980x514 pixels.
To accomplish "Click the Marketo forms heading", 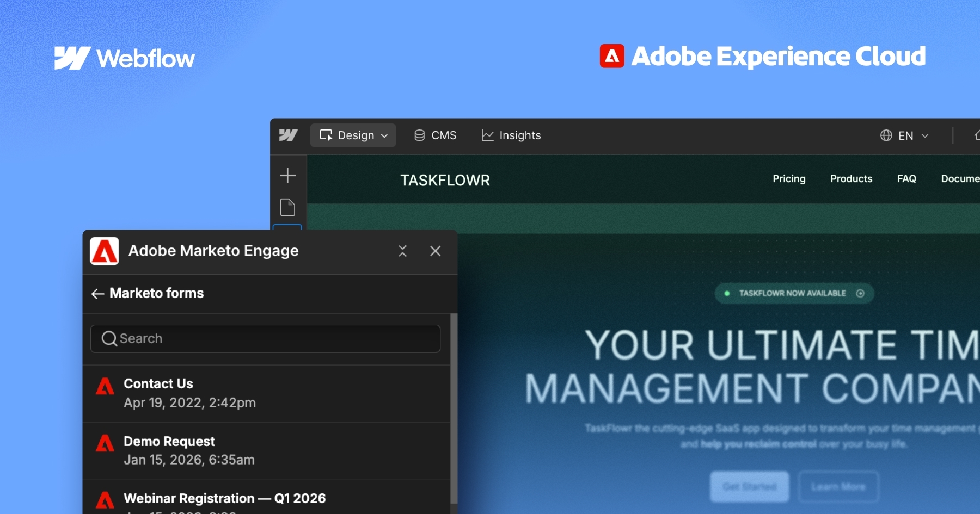I will pyautogui.click(x=157, y=293).
